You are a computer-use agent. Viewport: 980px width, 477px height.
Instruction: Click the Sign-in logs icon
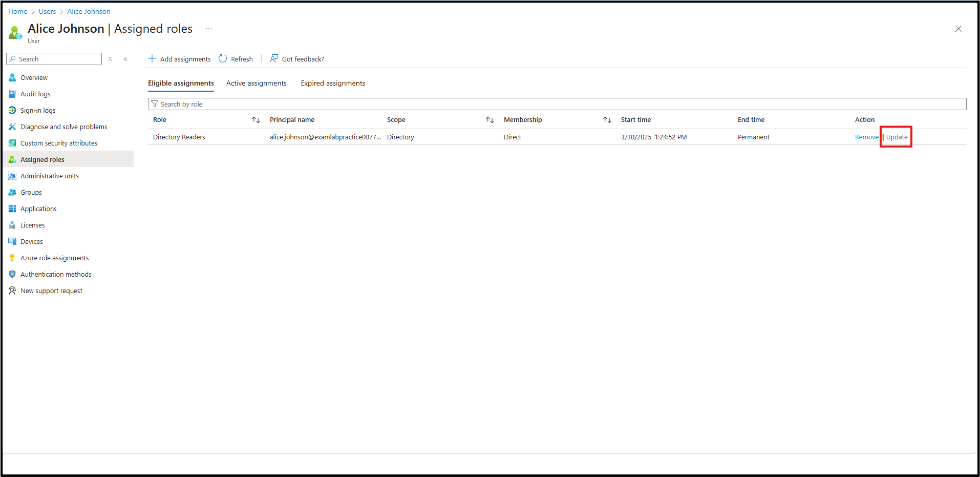click(12, 111)
